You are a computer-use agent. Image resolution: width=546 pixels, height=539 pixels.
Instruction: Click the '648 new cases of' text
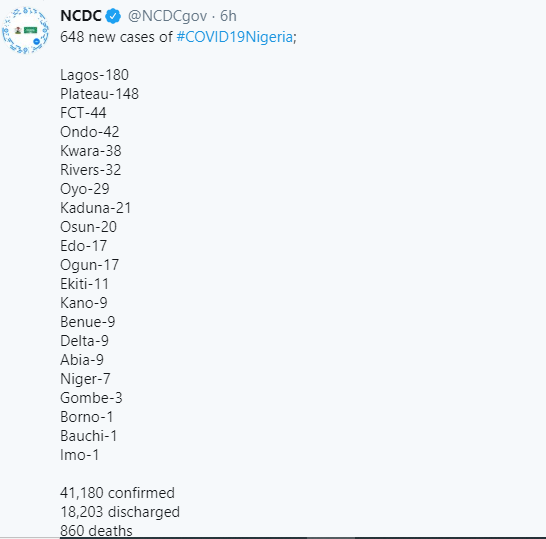(x=116, y=37)
